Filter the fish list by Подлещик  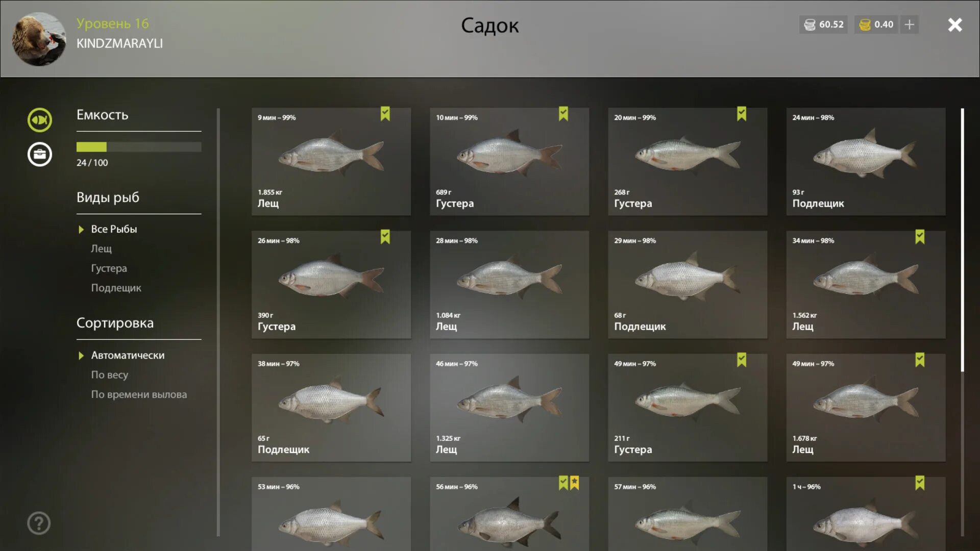(x=116, y=288)
